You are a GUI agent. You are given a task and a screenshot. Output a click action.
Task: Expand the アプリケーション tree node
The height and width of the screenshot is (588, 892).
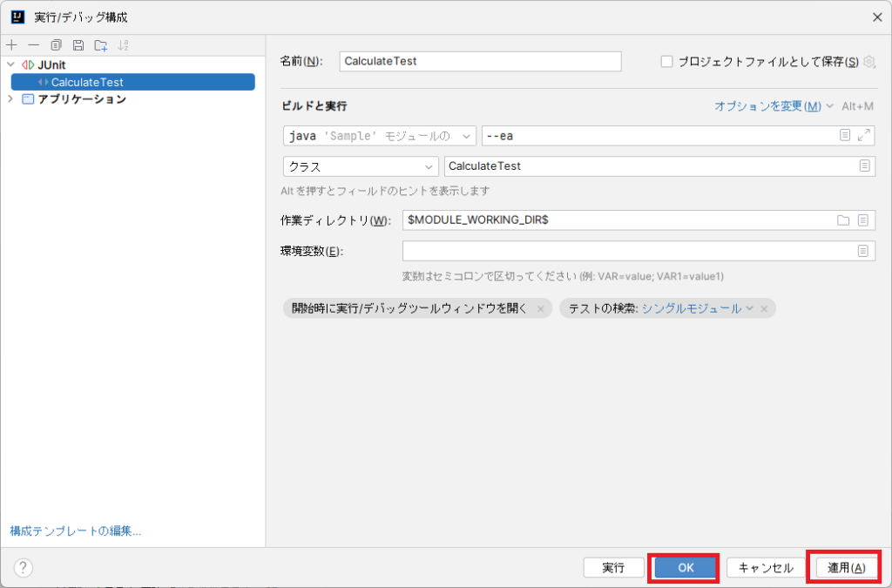click(10, 99)
